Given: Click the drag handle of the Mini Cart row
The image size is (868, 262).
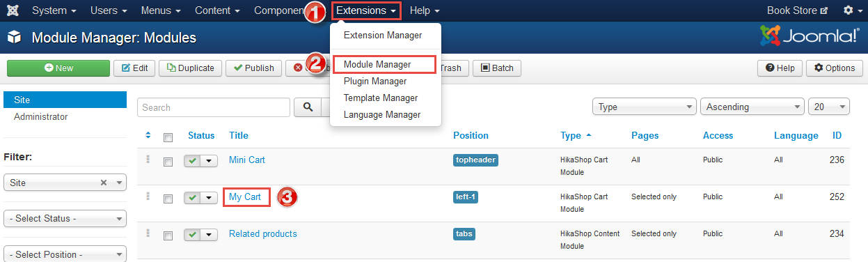Looking at the screenshot, I should point(148,160).
